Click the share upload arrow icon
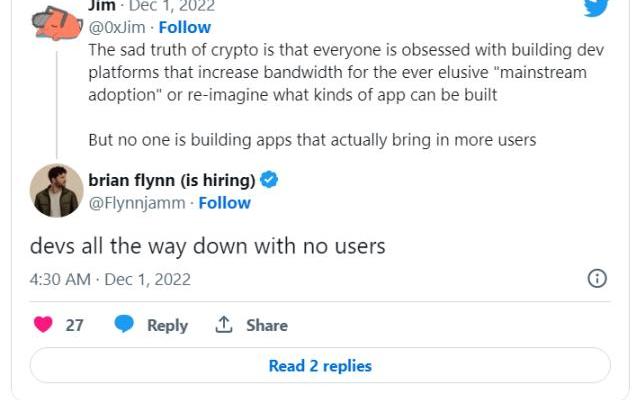This screenshot has height=400, width=636. (223, 325)
